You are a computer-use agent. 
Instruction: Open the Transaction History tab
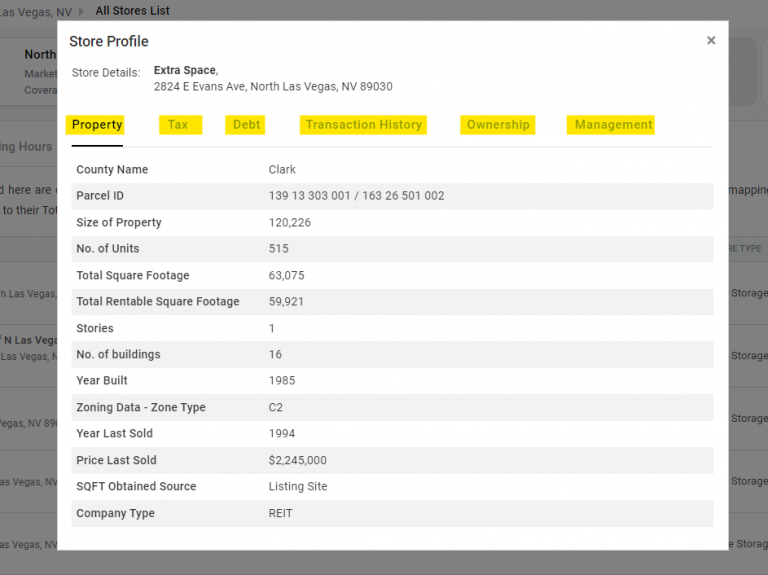coord(363,125)
